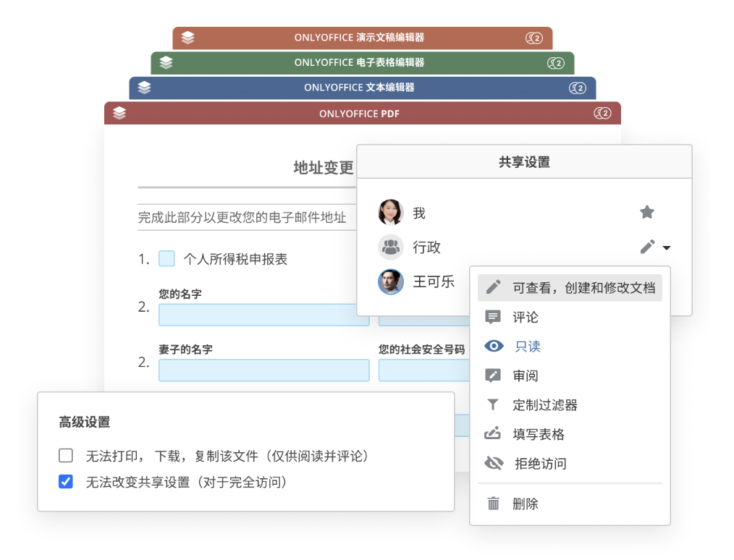Select the ONLYOFFICE 演示文稿编辑器 title
The width and height of the screenshot is (734, 560).
click(359, 38)
